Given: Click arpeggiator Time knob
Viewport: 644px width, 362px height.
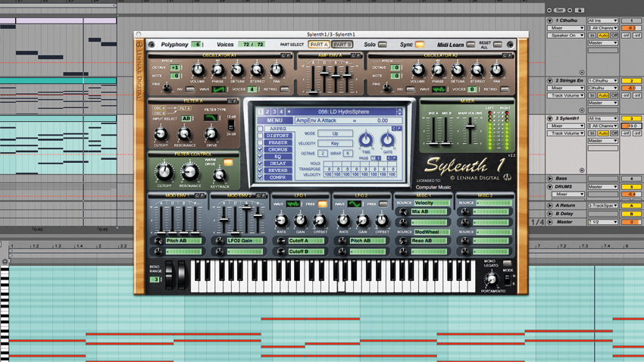Looking at the screenshot, I should (x=366, y=140).
